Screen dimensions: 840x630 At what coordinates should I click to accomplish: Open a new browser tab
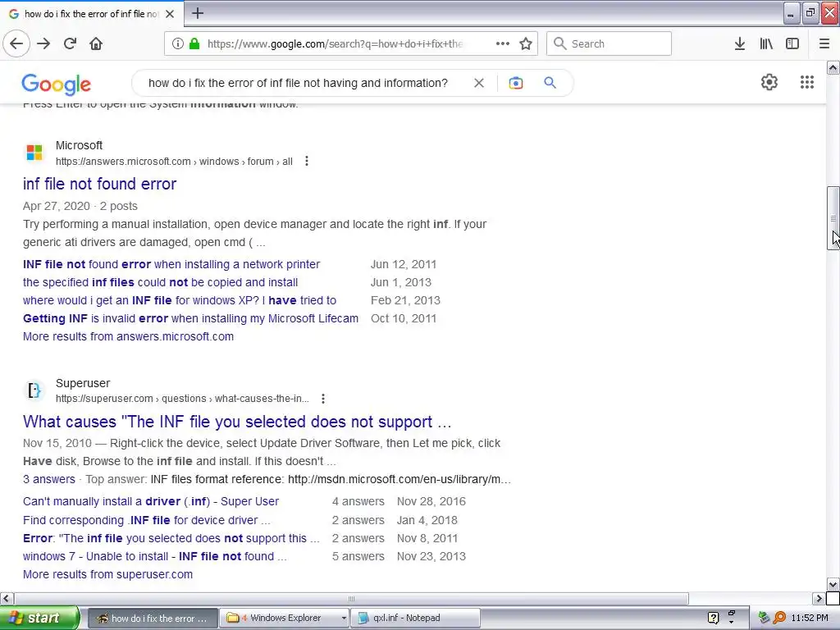click(x=198, y=13)
